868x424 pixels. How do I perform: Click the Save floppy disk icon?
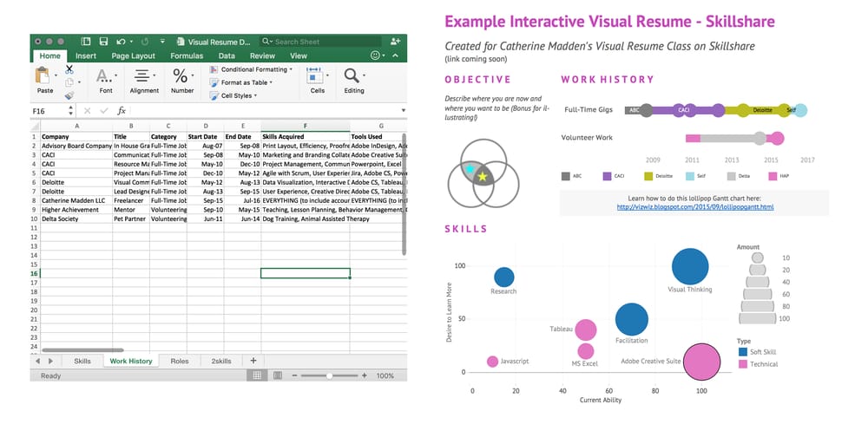103,42
